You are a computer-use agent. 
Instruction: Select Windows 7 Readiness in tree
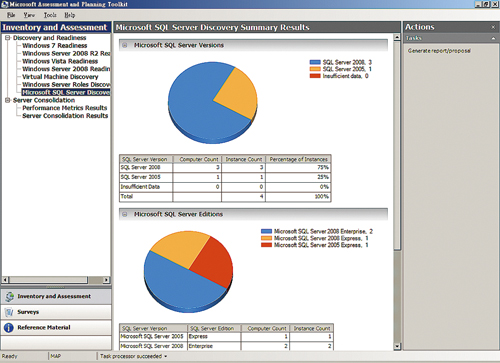click(55, 46)
